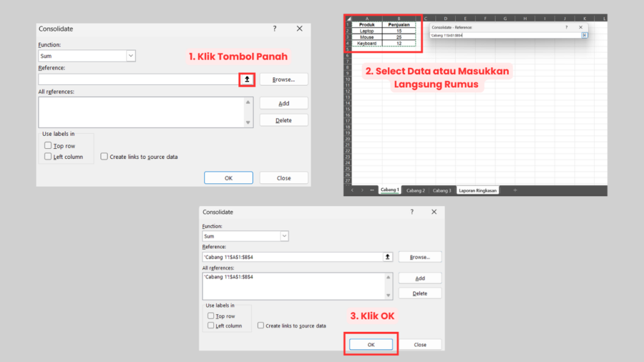Click the expand icon in the Consolidate - Reference box
Screen dimensions: 644x362
[x=584, y=35]
